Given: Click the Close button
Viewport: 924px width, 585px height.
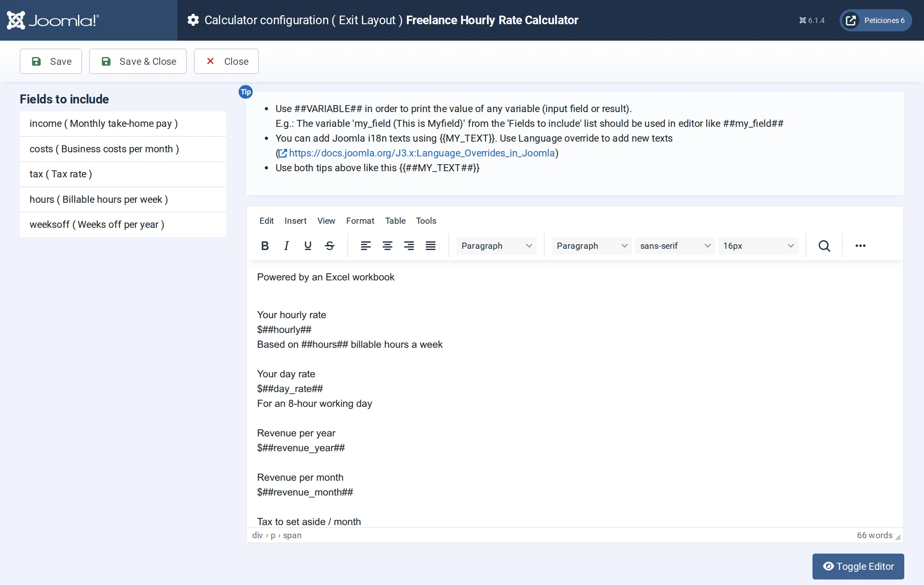Looking at the screenshot, I should coord(226,61).
